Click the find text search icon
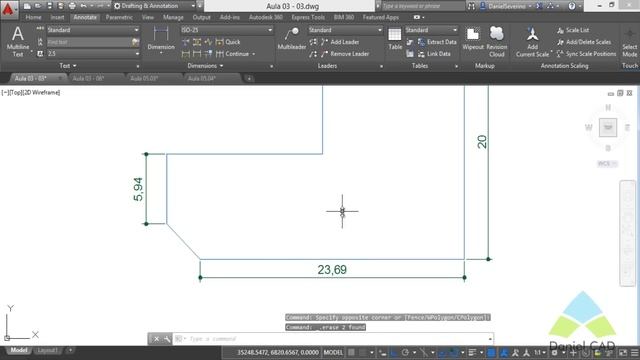Viewport: 640px width, 360px height. click(x=135, y=42)
